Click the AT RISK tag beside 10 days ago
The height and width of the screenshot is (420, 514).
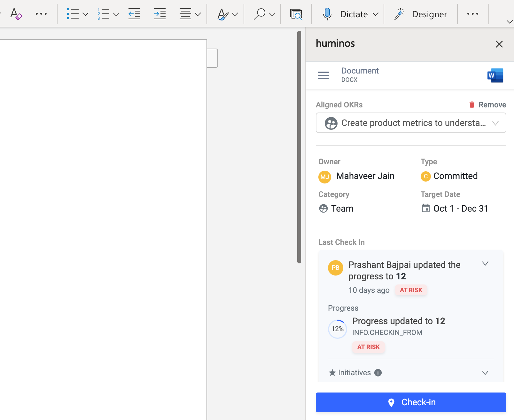(x=411, y=290)
